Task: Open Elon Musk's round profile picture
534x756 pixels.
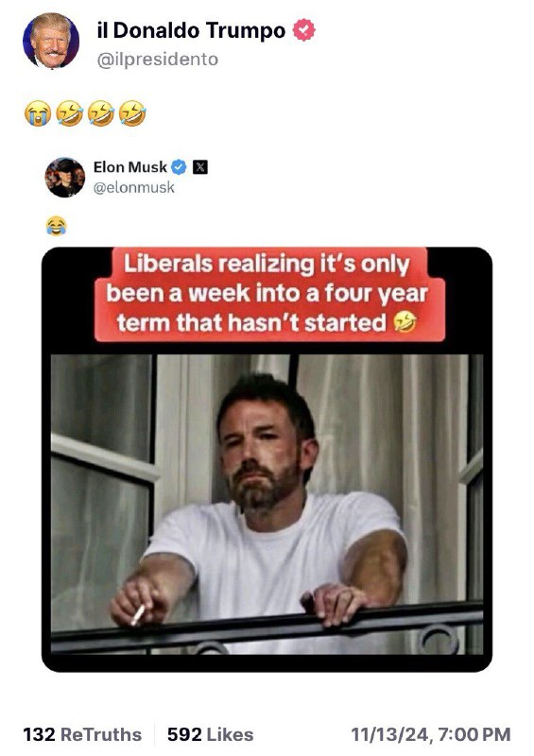Action: (x=65, y=177)
